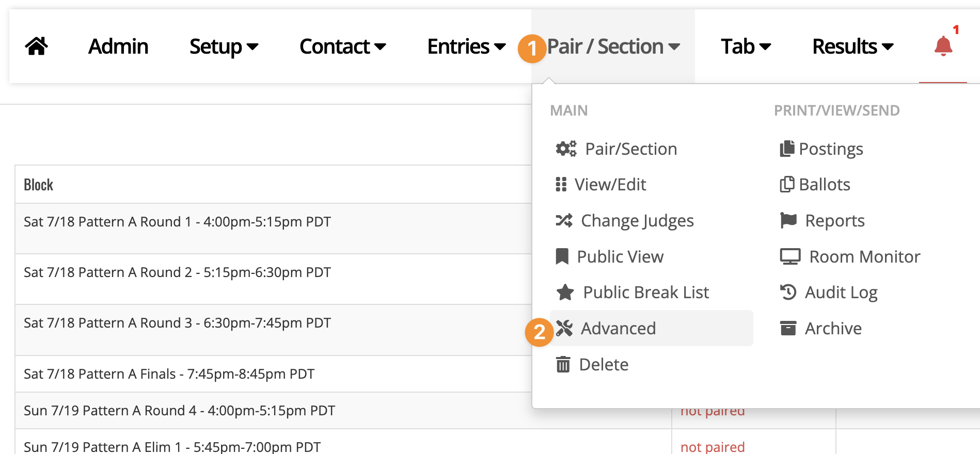
Task: Expand the Entries dropdown menu
Action: (466, 46)
